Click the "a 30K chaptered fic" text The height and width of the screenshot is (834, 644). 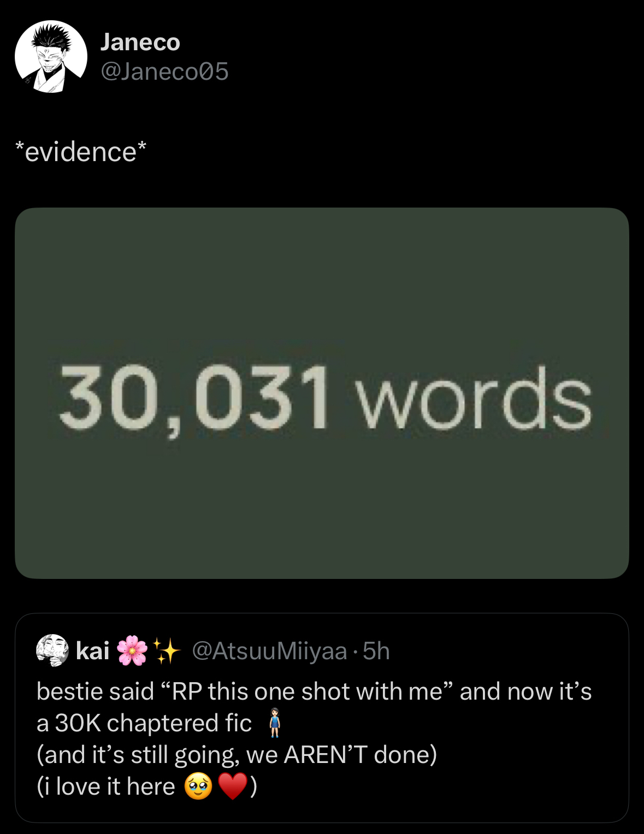pos(144,723)
